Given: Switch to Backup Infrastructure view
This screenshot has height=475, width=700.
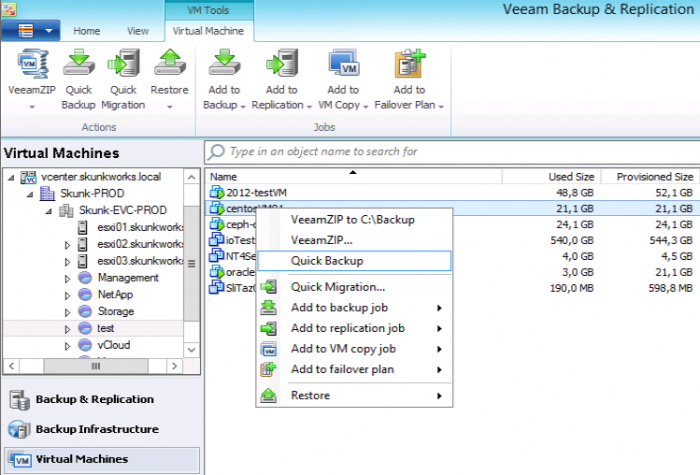Looking at the screenshot, I should tap(102, 429).
